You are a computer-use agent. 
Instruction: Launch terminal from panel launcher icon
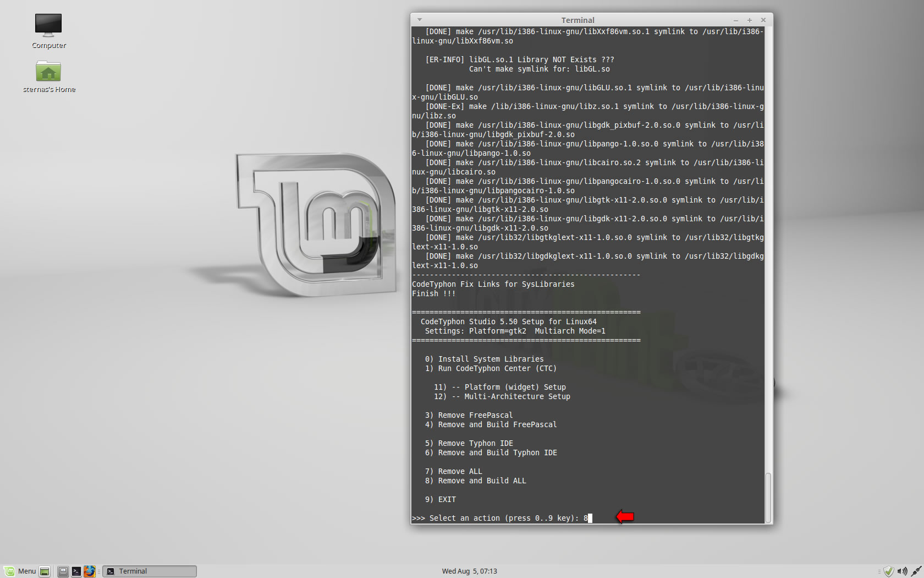(x=76, y=571)
